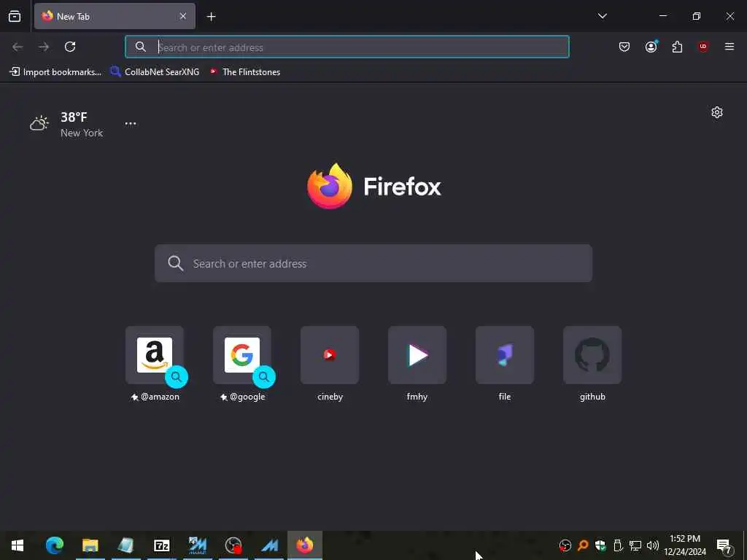Click the Firefox taskbar icon
The width and height of the screenshot is (747, 560).
pyautogui.click(x=305, y=545)
